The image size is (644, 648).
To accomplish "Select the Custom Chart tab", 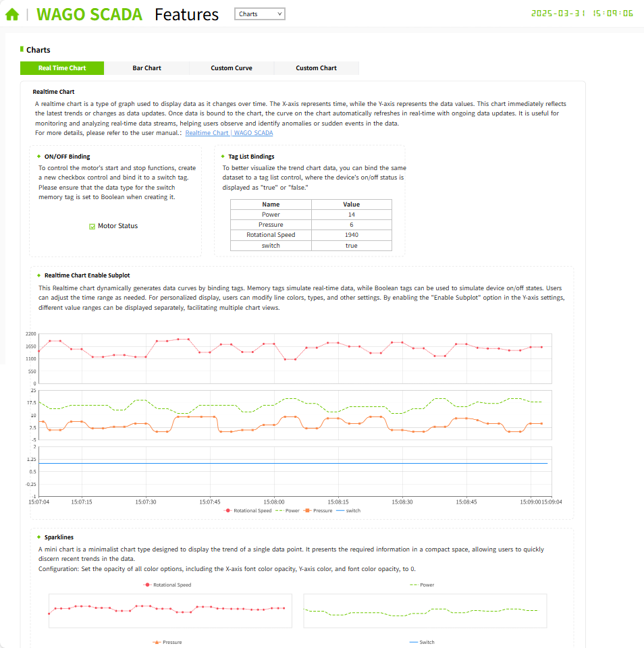I will (x=316, y=68).
